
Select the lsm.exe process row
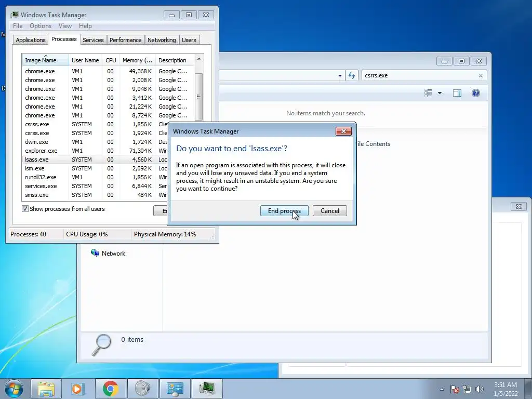[x=95, y=168]
